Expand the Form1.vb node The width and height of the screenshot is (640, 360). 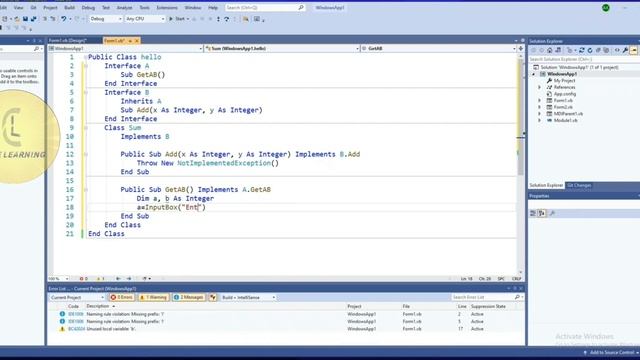540,100
